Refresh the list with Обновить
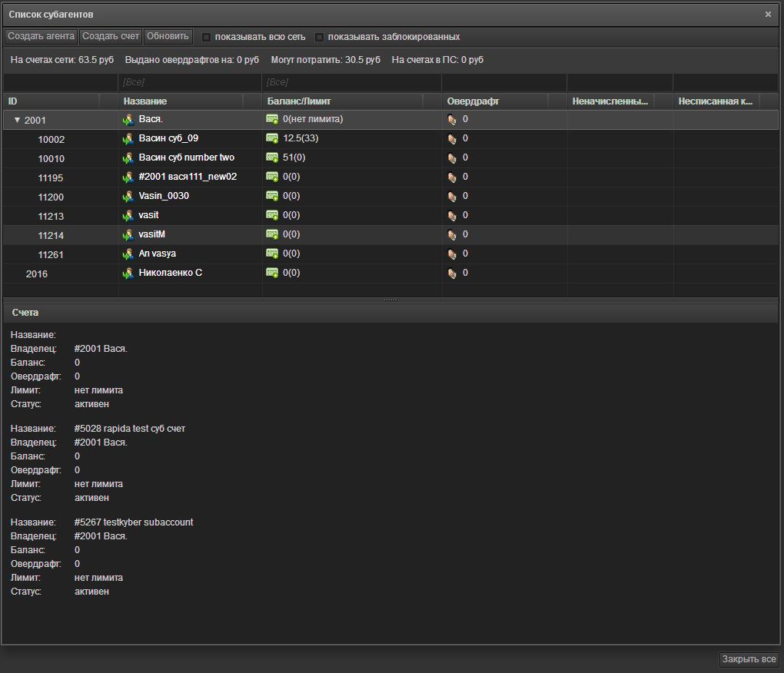 [168, 36]
